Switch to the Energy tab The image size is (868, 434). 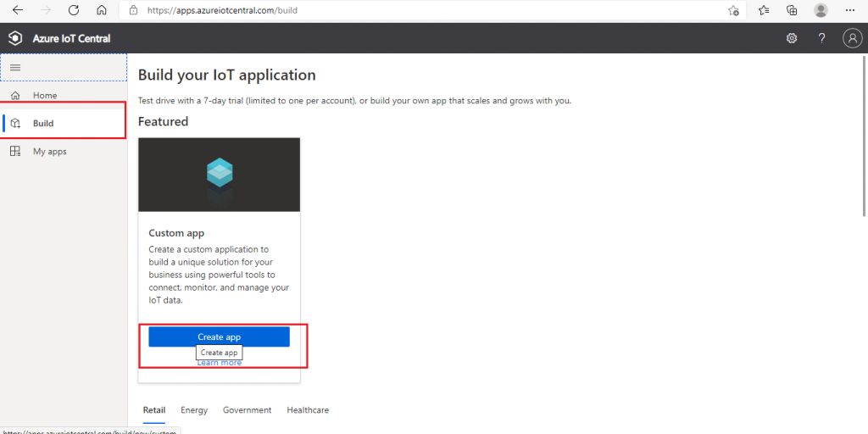coord(194,410)
